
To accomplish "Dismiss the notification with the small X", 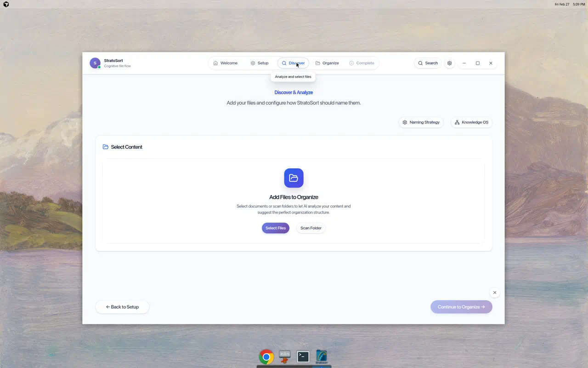I will pos(495,292).
